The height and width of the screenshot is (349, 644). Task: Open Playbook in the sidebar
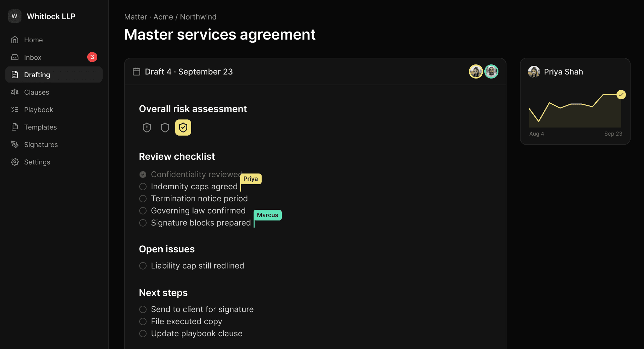point(54,109)
